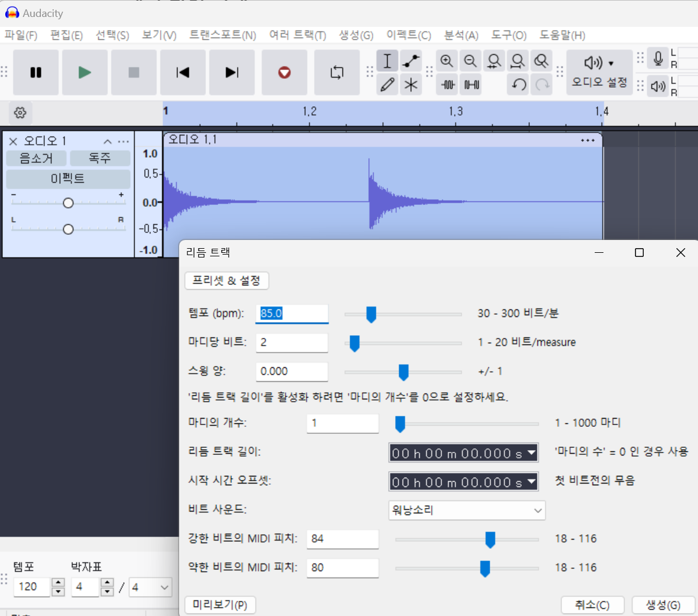
Task: Open the 생성(G) menu
Action: [355, 35]
